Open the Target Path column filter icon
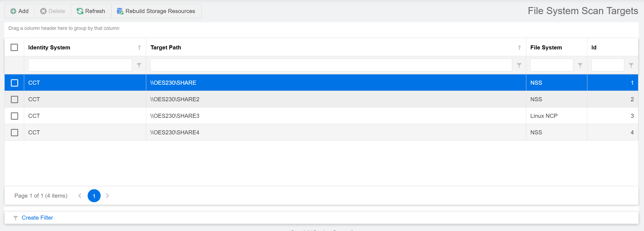This screenshot has width=644, height=231. (519, 65)
